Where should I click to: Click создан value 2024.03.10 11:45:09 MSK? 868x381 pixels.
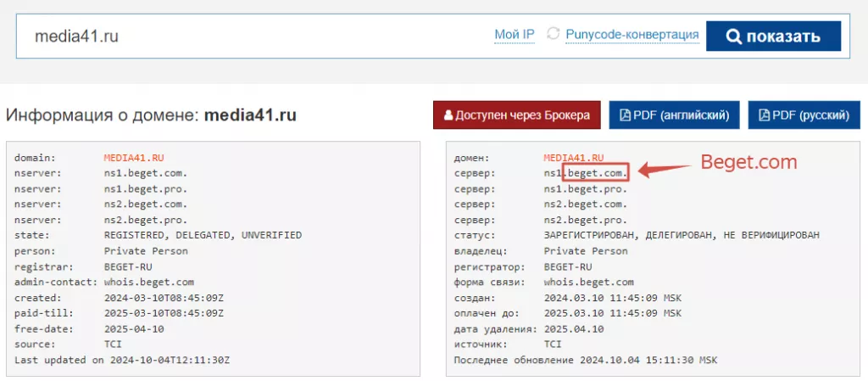612,297
